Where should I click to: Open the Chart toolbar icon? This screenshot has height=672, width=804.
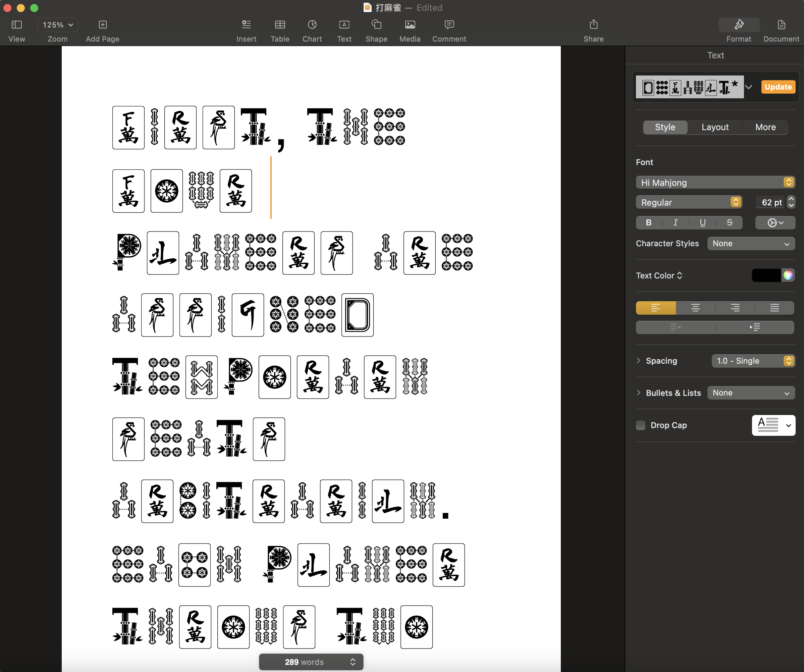point(312,31)
